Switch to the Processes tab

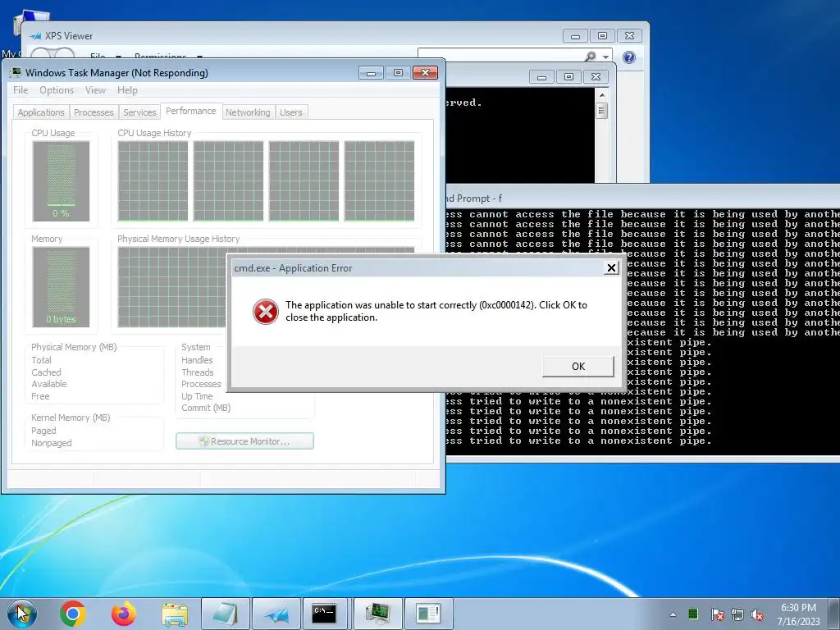94,112
